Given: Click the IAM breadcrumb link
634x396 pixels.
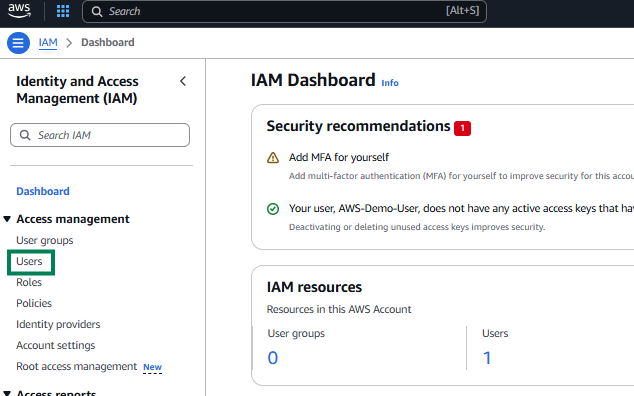Looking at the screenshot, I should coord(48,42).
